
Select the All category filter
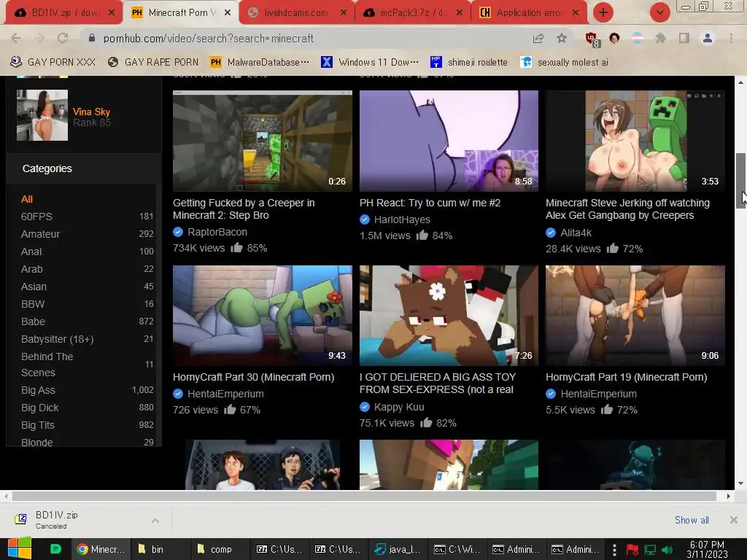(27, 199)
